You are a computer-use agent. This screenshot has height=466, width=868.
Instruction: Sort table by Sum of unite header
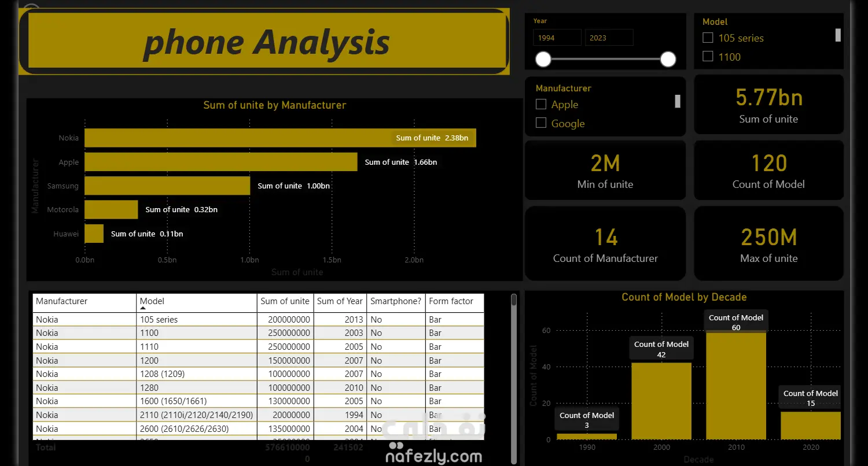[x=285, y=301]
